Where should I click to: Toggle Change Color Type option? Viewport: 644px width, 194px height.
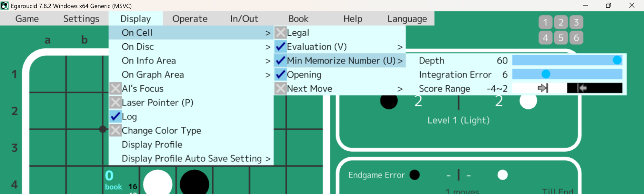pyautogui.click(x=115, y=130)
